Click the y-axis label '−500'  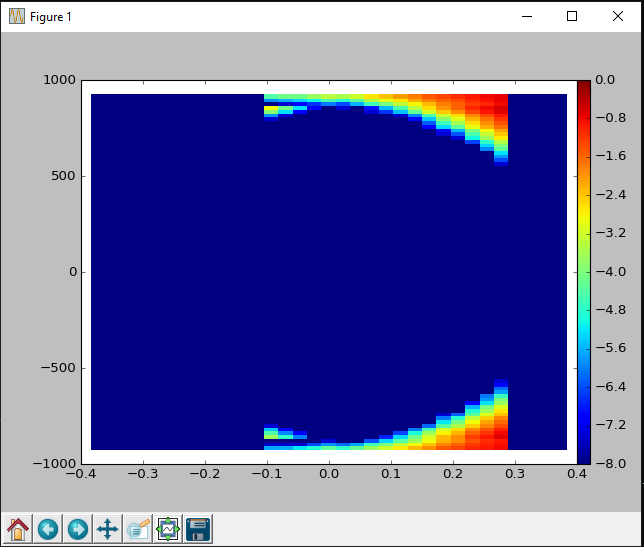coord(58,368)
